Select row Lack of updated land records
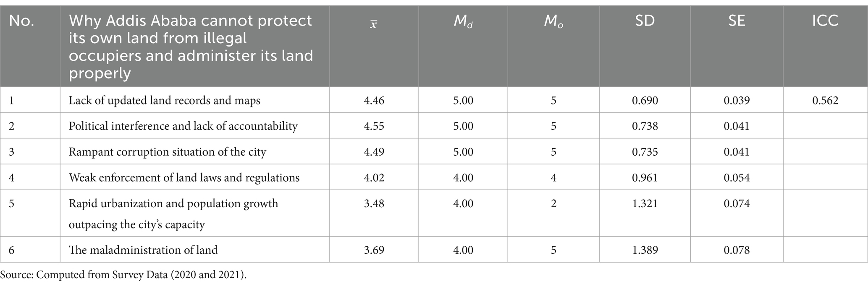The image size is (868, 284). 434,100
